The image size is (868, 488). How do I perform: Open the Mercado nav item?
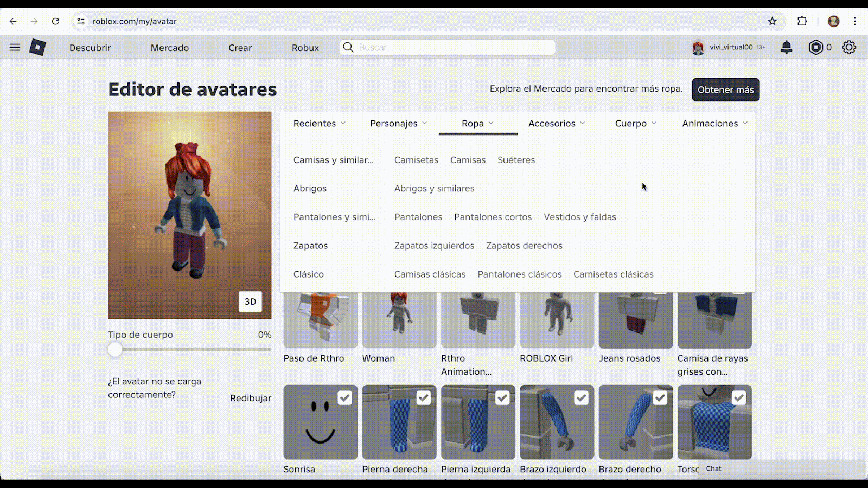pyautogui.click(x=170, y=48)
